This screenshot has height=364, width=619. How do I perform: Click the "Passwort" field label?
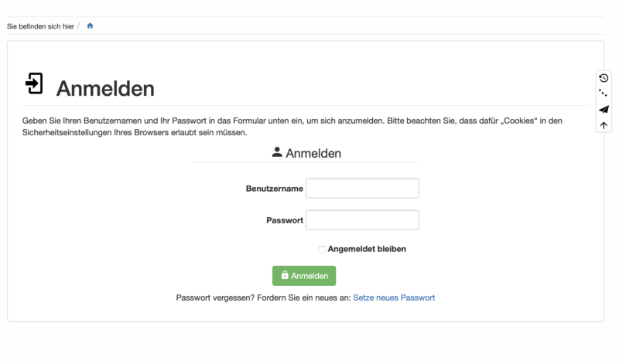tap(285, 220)
